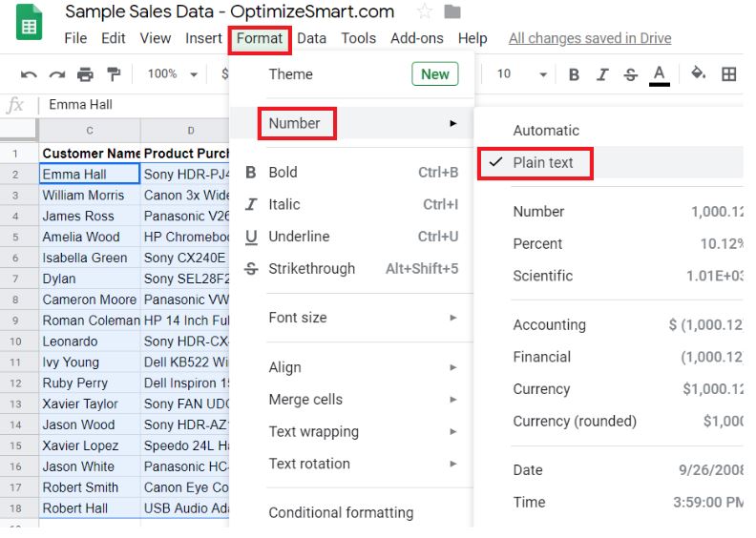This screenshot has height=538, width=756.
Task: Star the Sample Sales Data document
Action: coord(425,10)
